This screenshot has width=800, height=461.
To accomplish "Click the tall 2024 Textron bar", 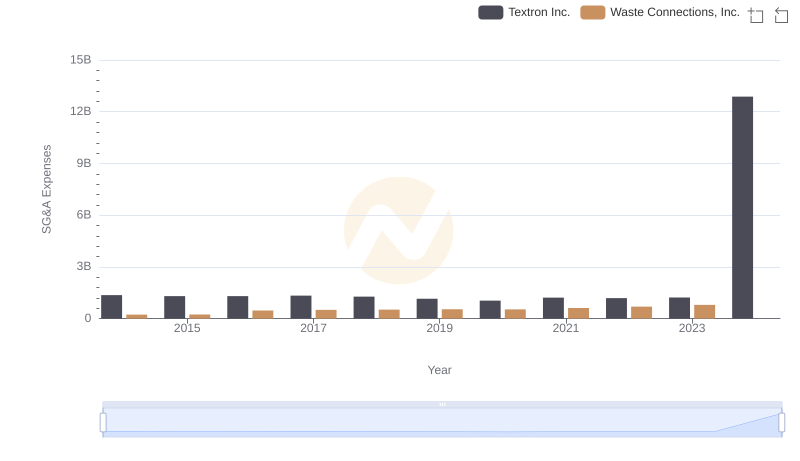I will tap(742, 208).
